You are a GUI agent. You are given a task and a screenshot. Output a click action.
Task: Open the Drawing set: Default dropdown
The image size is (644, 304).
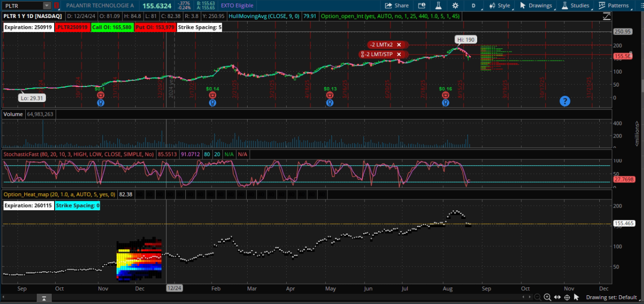pos(612,297)
